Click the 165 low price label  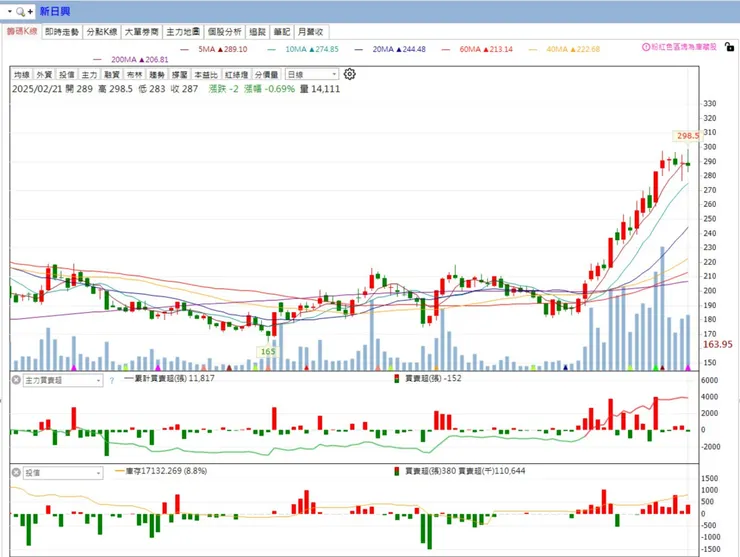268,351
